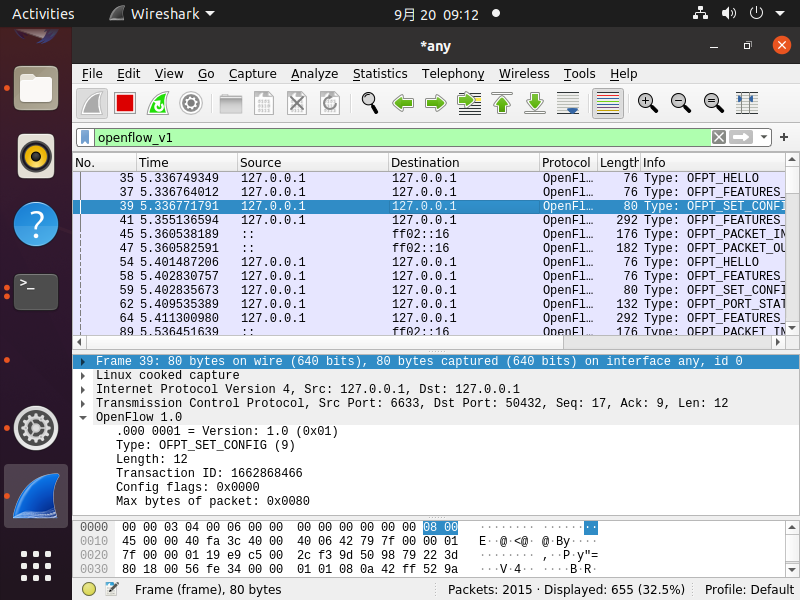Open the Telephony menu
800x600 pixels.
tap(453, 74)
